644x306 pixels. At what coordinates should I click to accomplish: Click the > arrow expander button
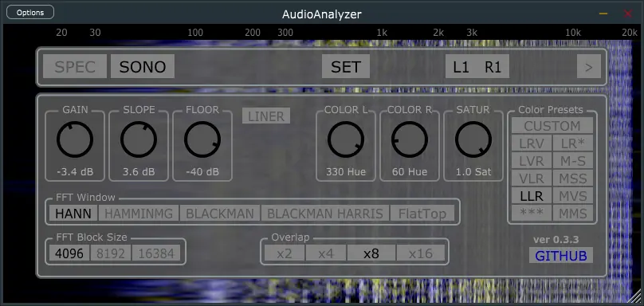coord(588,67)
